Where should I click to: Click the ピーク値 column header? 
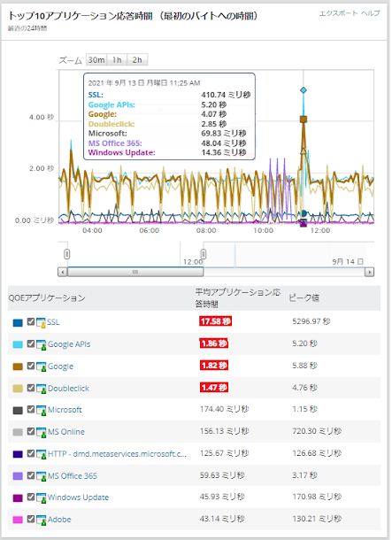click(x=304, y=298)
